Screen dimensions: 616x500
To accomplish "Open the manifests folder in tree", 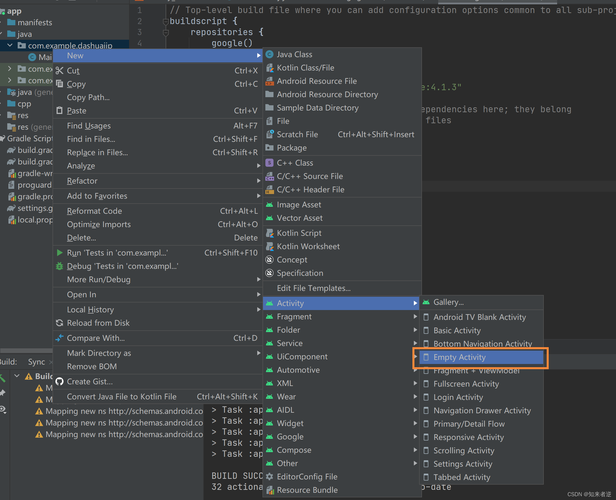I will coord(34,22).
